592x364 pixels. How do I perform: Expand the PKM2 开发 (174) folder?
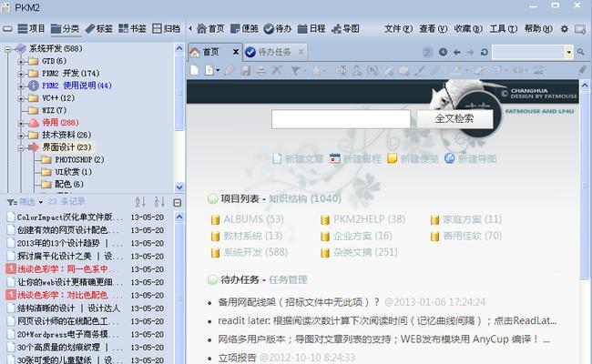click(21, 74)
